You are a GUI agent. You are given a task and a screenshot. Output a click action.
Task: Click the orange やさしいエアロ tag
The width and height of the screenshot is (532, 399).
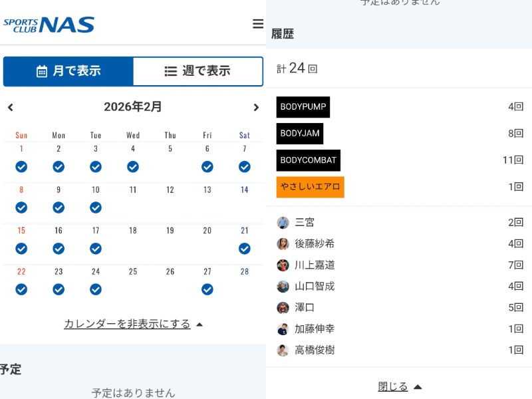311,187
